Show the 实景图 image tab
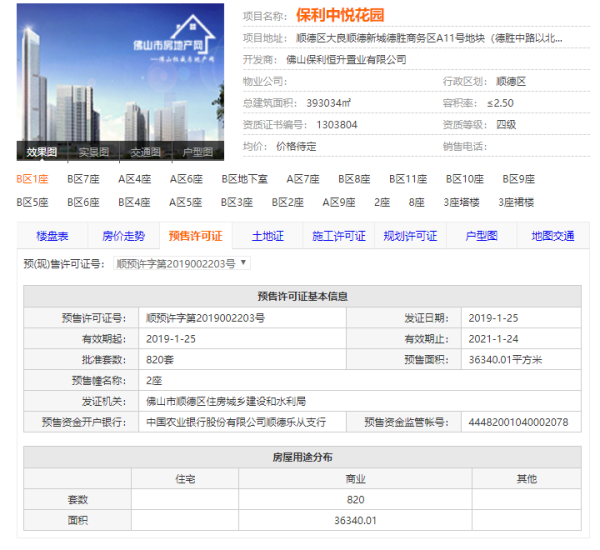This screenshot has height=550, width=600. pos(94,152)
